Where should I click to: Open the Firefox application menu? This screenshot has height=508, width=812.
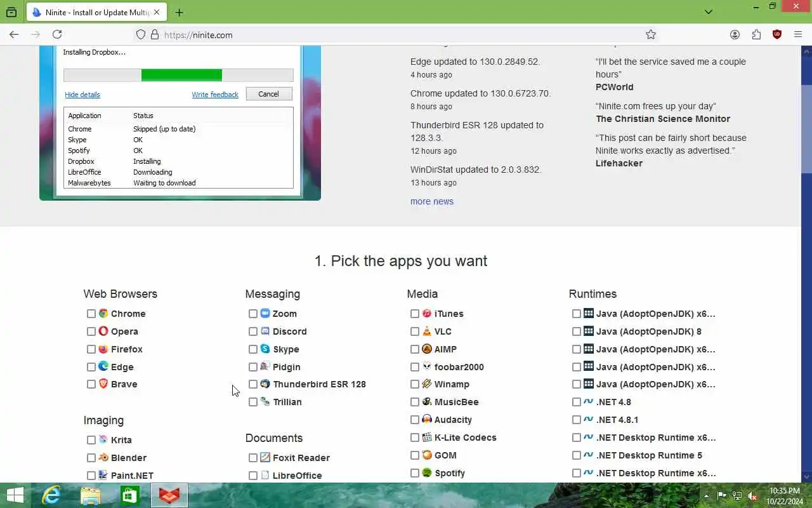tap(798, 35)
